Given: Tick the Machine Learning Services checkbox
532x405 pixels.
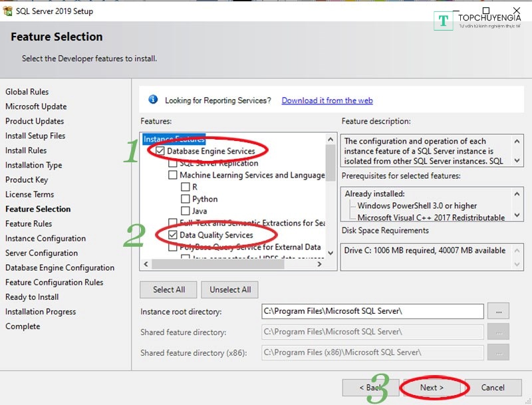Looking at the screenshot, I should click(173, 175).
